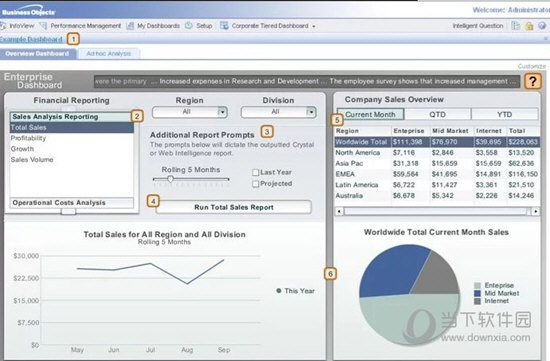Select the EMEA row
The width and height of the screenshot is (550, 361).
[437, 174]
